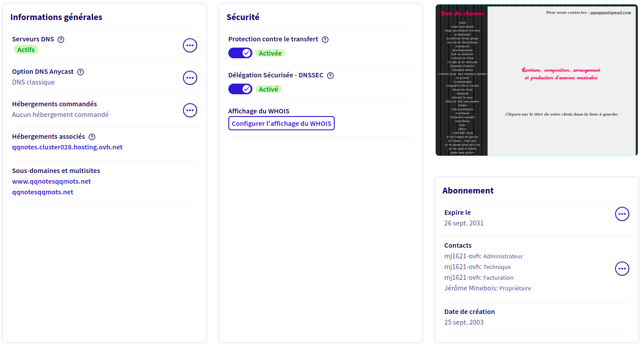
Task: Click the Actifs DNS status badge
Action: pyautogui.click(x=26, y=50)
